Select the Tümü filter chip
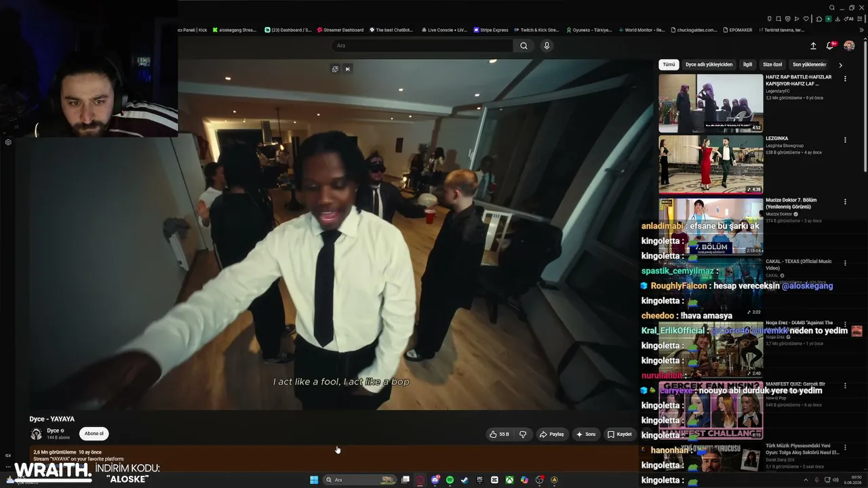The image size is (868, 488). (669, 64)
